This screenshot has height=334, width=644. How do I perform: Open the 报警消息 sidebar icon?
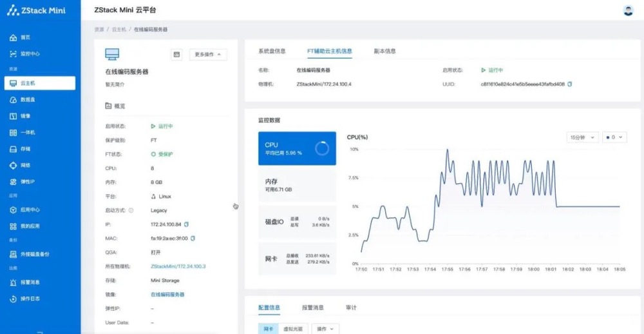(13, 282)
